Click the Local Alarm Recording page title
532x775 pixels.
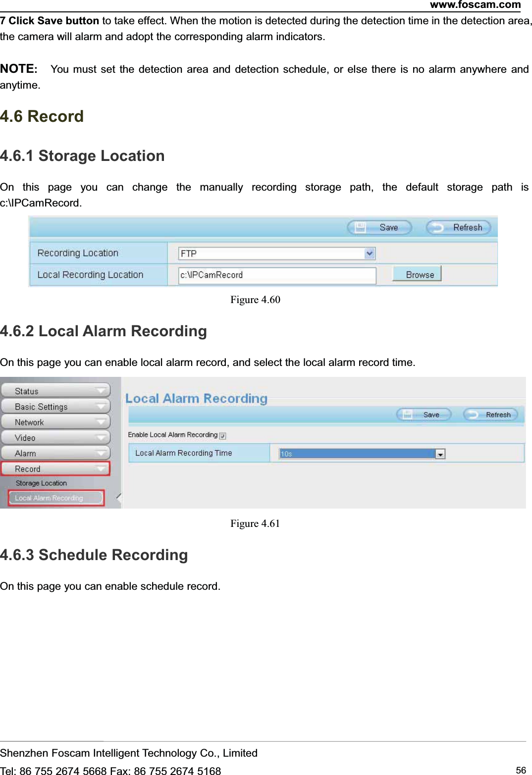click(x=196, y=399)
